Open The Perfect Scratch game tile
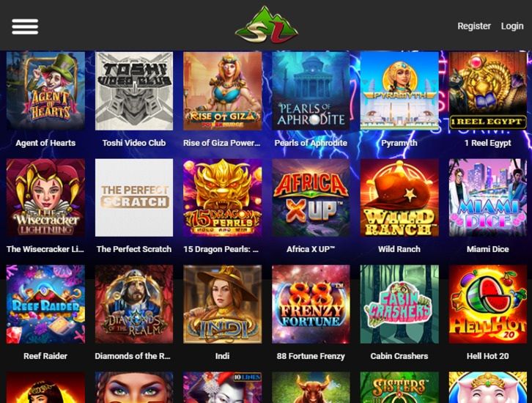 134,197
